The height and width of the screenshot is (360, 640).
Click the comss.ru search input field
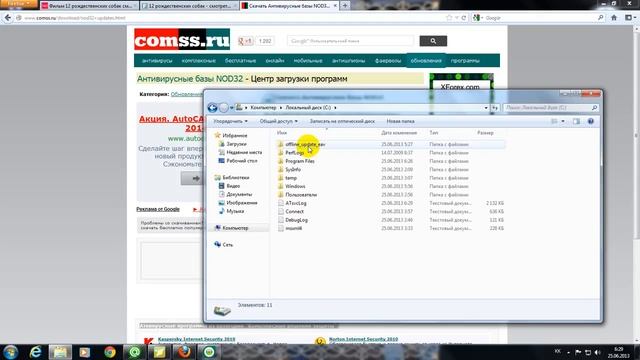(350, 41)
